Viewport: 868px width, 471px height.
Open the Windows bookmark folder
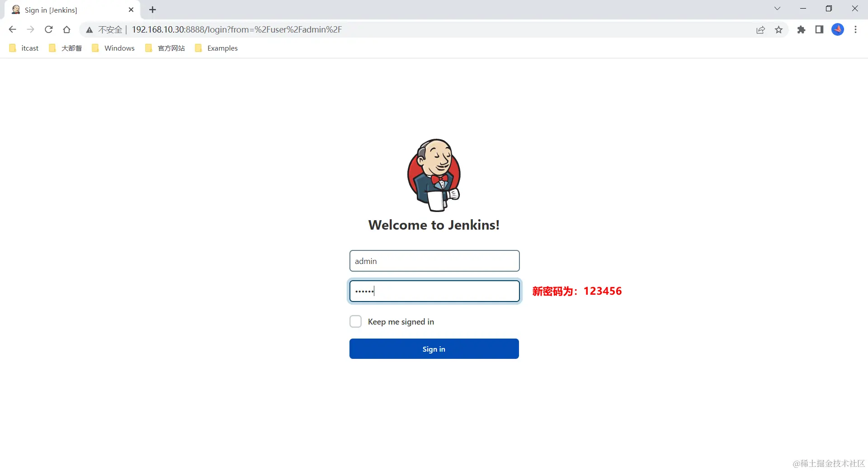coord(113,48)
